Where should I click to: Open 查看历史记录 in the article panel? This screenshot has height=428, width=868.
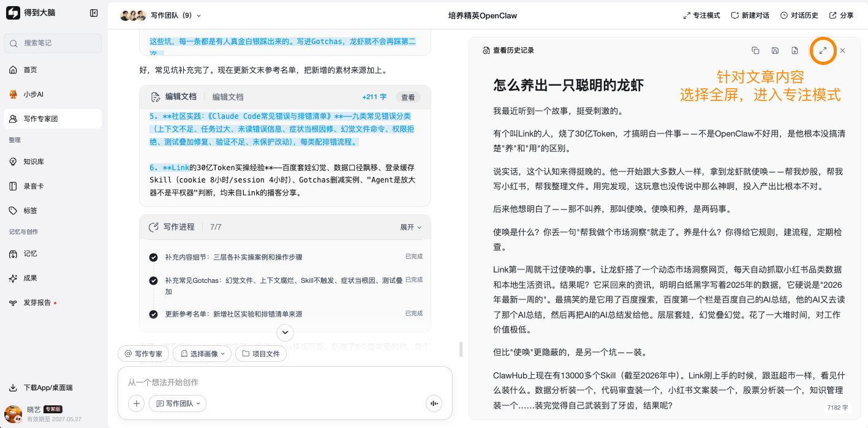coord(508,50)
